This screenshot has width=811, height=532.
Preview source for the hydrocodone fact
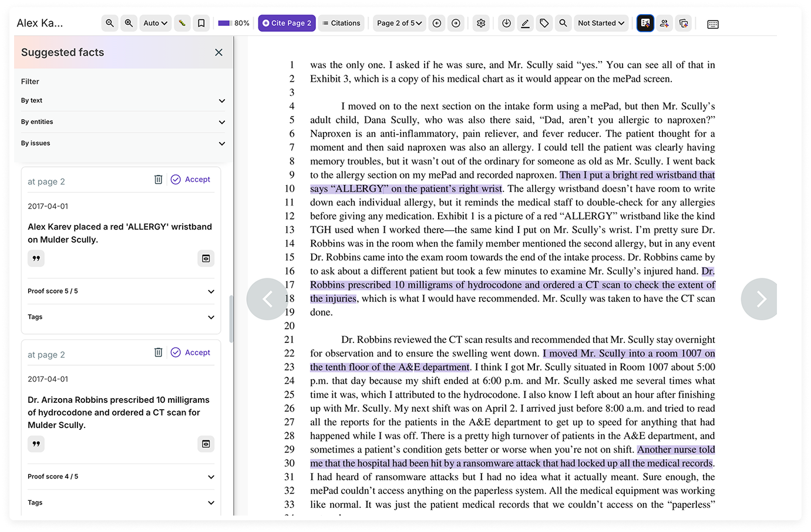point(206,444)
